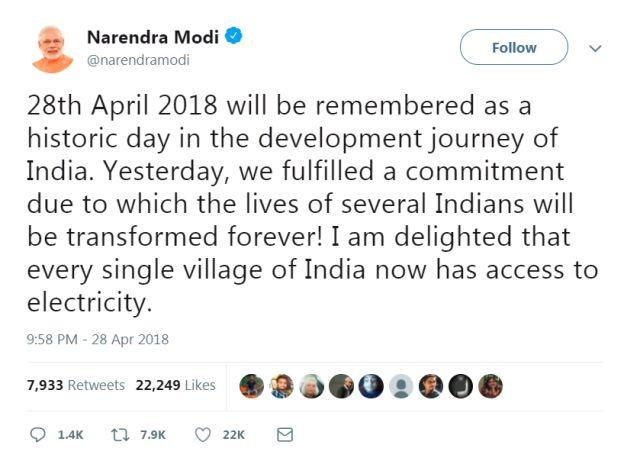Image resolution: width=640 pixels, height=474 pixels.
Task: Click the last liker avatar in the row
Action: (490, 386)
